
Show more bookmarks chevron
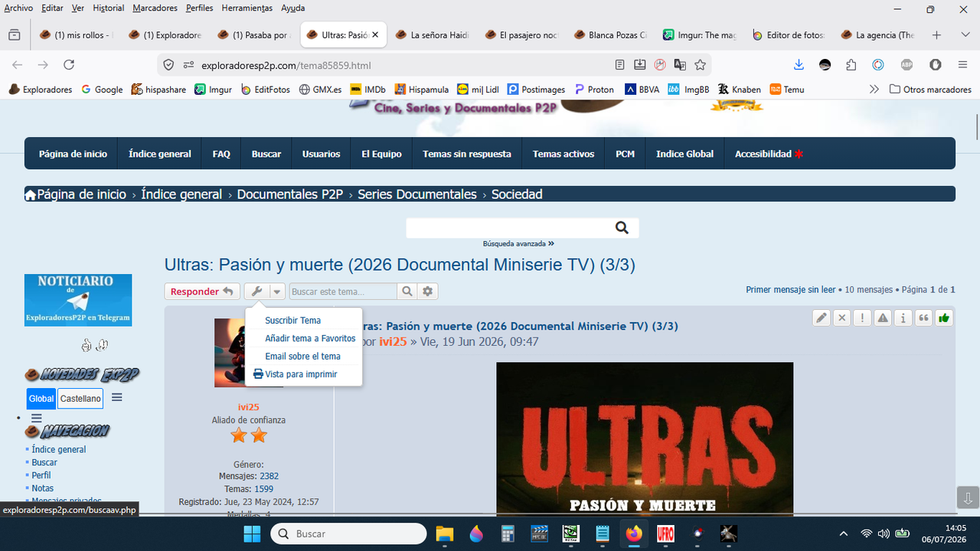pyautogui.click(x=874, y=90)
